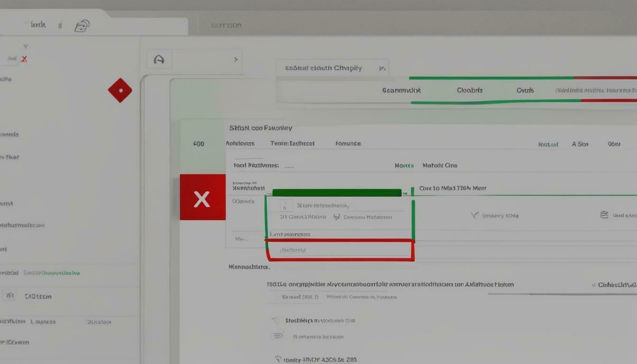The height and width of the screenshot is (364, 637).
Task: Toggle the checkmark option in the center panel
Action: click(x=474, y=215)
